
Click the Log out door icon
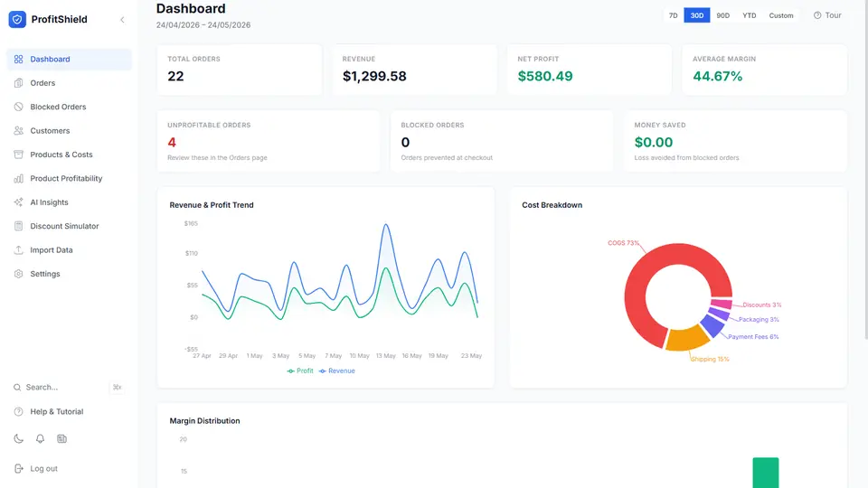(18, 469)
